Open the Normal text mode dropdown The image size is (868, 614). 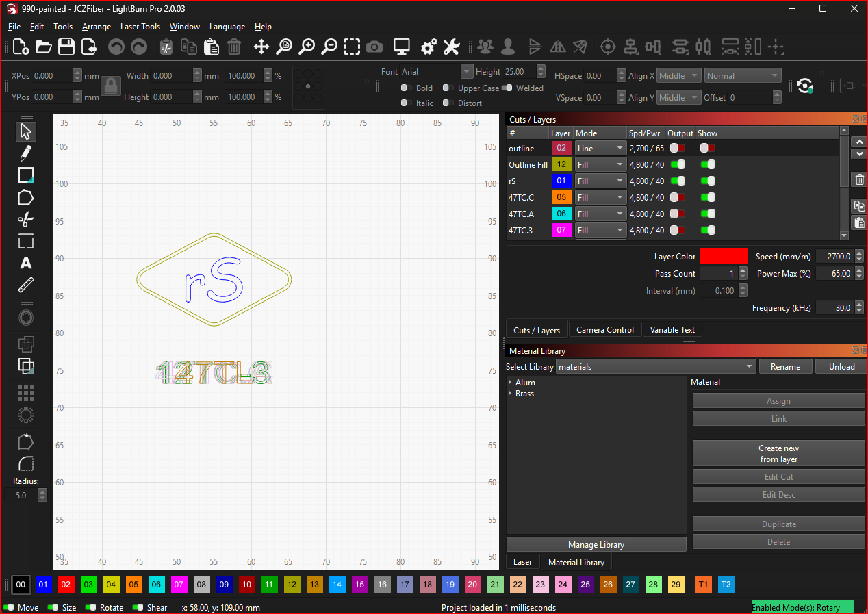pyautogui.click(x=743, y=76)
